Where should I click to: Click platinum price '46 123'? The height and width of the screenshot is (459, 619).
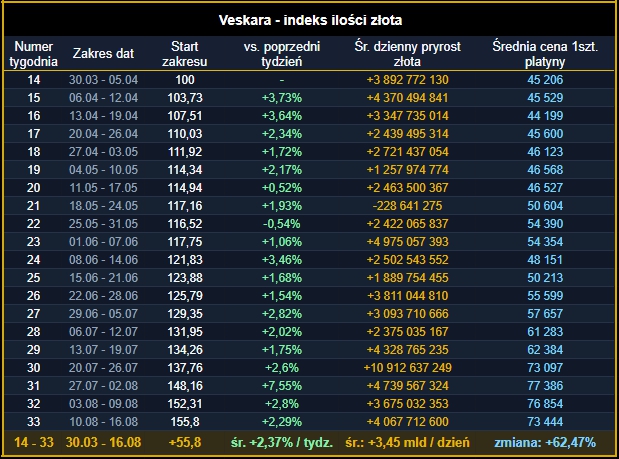(545, 152)
